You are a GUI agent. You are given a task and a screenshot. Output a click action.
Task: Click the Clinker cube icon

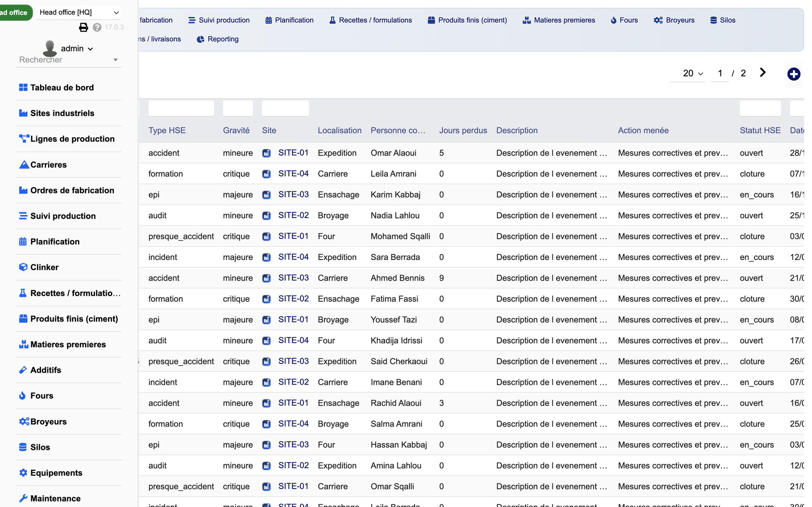point(23,267)
